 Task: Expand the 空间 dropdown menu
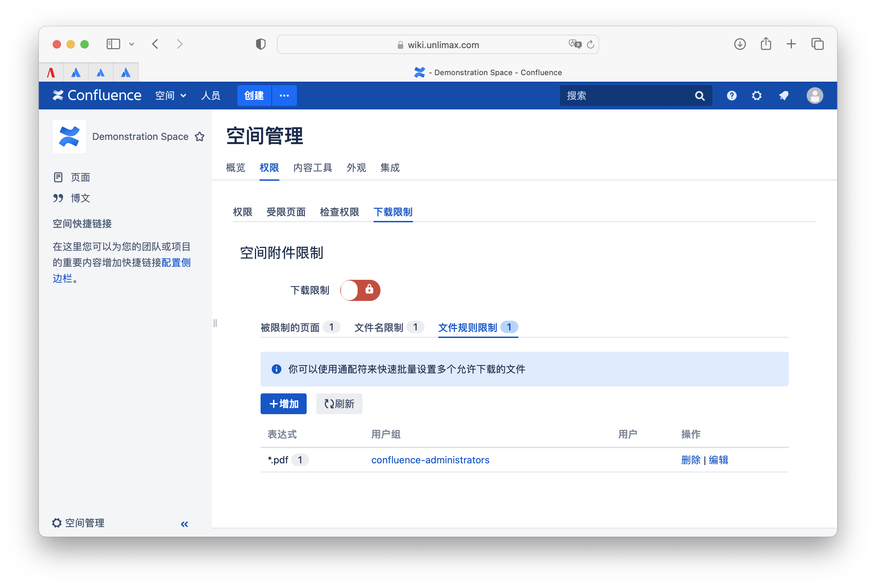pos(171,96)
